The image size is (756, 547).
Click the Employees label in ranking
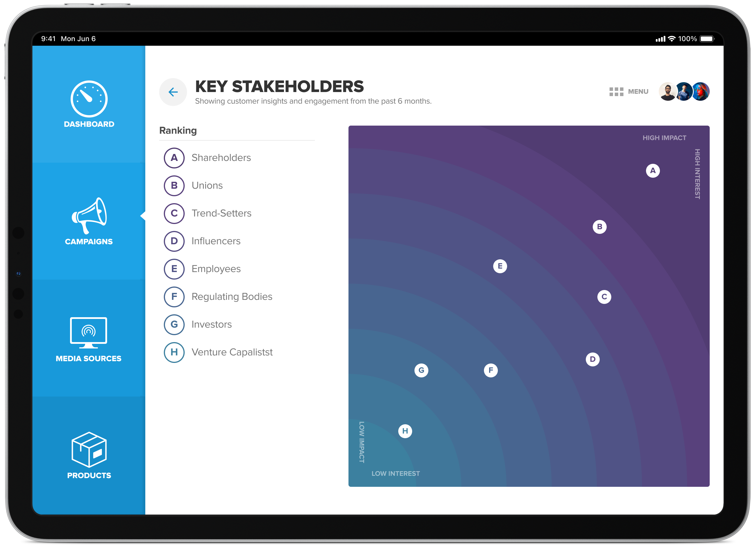216,268
